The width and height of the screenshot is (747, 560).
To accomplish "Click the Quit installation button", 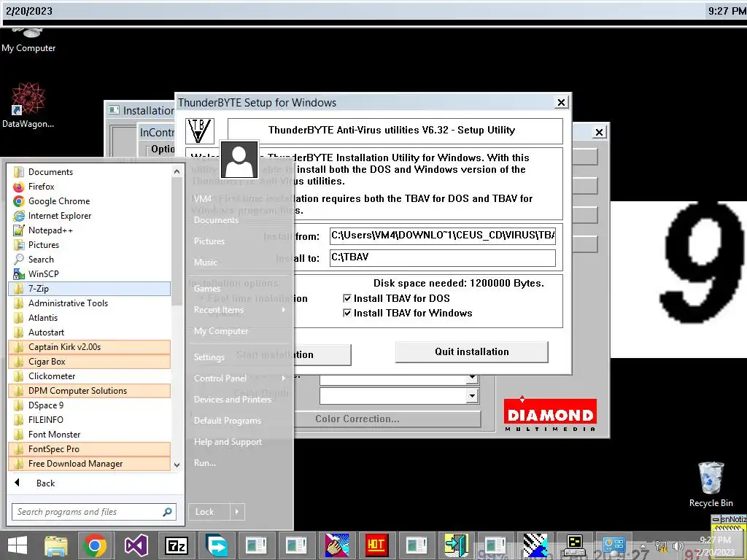I will (x=472, y=352).
